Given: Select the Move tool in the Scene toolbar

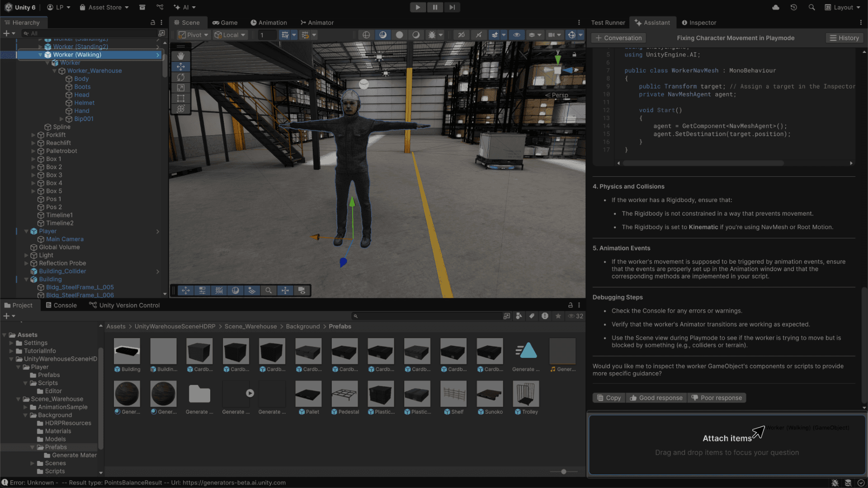Looking at the screenshot, I should click(181, 66).
